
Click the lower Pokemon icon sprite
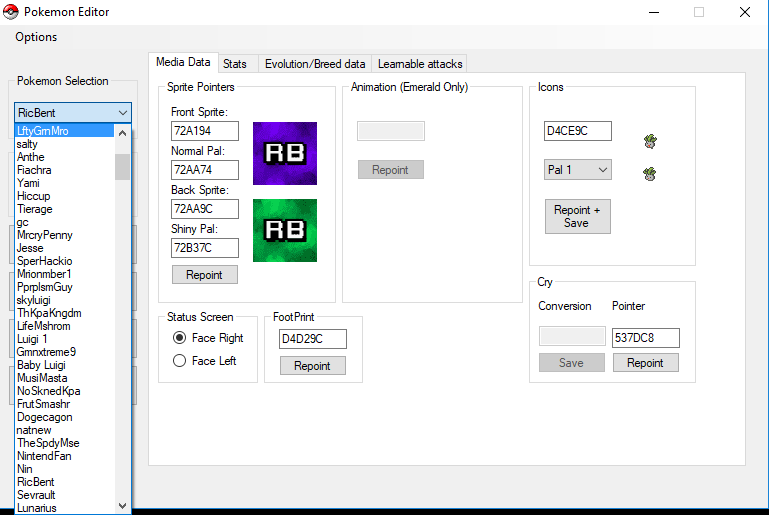[650, 174]
